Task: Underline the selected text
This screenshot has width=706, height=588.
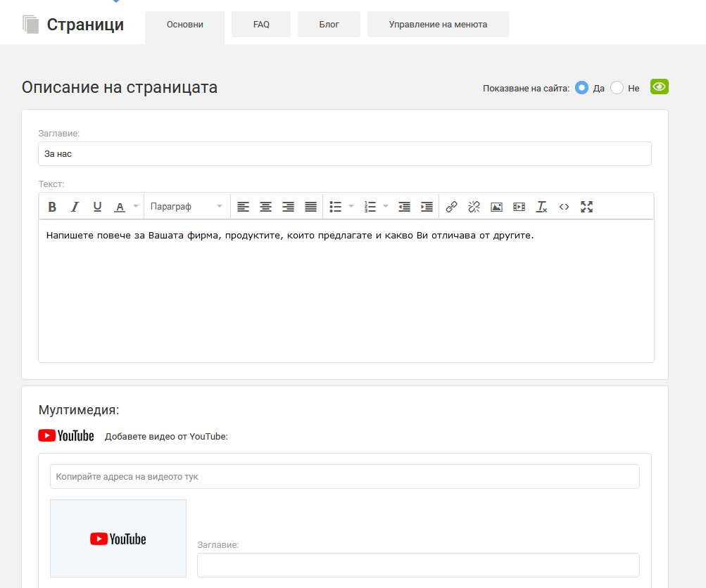Action: point(97,207)
